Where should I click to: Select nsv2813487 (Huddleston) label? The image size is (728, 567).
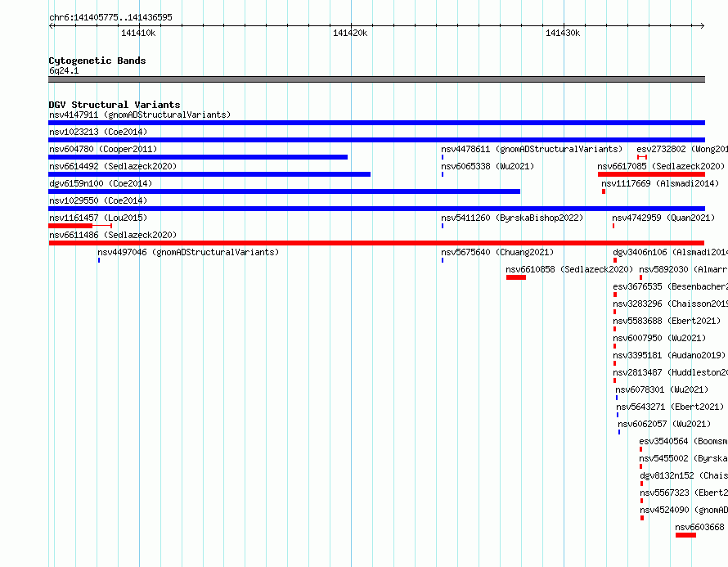click(x=670, y=372)
